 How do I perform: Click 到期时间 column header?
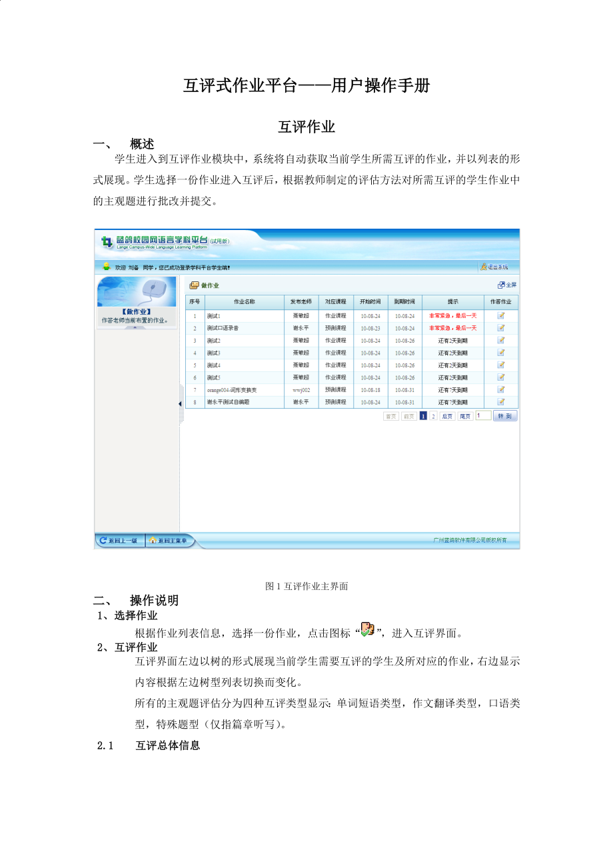pyautogui.click(x=404, y=302)
